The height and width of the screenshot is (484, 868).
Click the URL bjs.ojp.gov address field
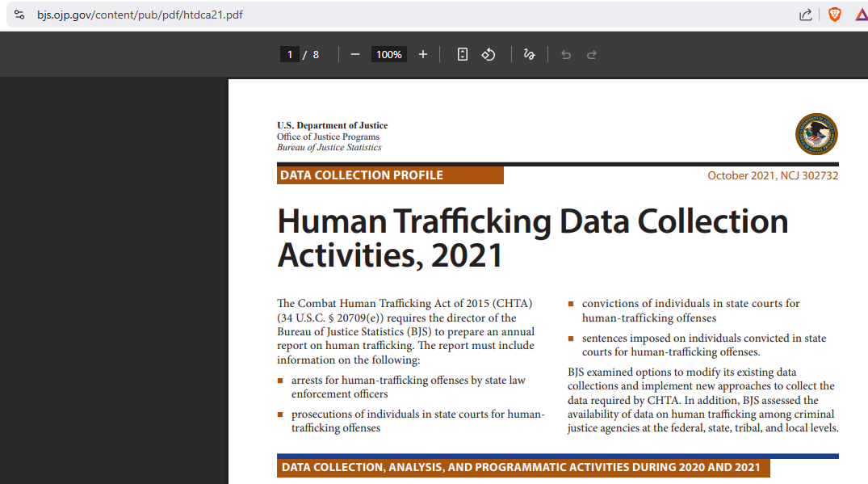coord(140,15)
